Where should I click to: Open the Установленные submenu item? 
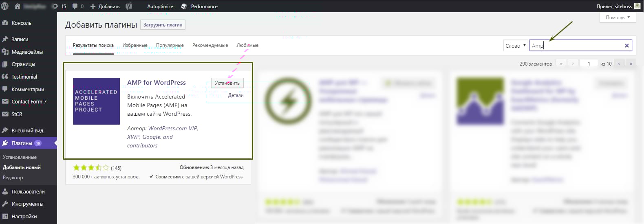click(x=20, y=157)
